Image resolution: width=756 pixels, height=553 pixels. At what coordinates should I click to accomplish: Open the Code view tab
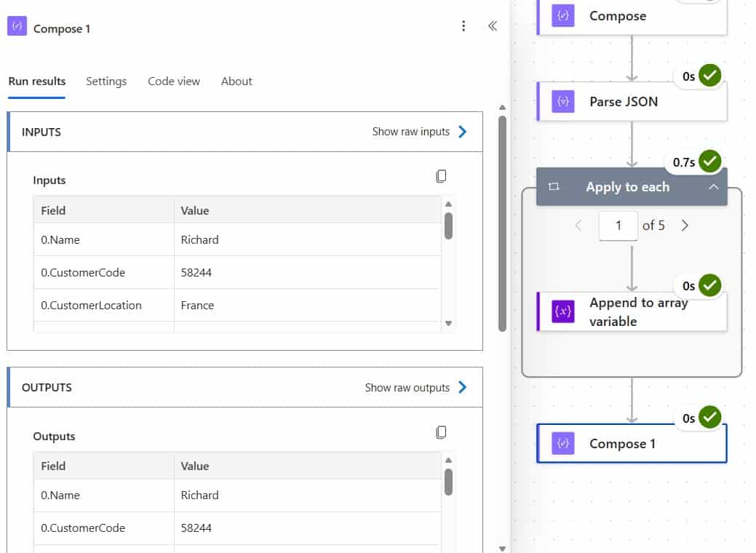click(x=174, y=81)
